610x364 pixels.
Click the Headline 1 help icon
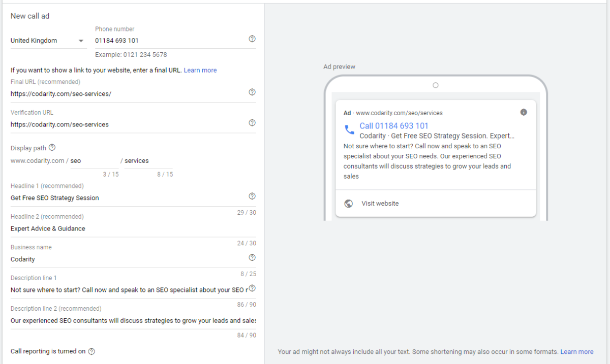(x=252, y=196)
